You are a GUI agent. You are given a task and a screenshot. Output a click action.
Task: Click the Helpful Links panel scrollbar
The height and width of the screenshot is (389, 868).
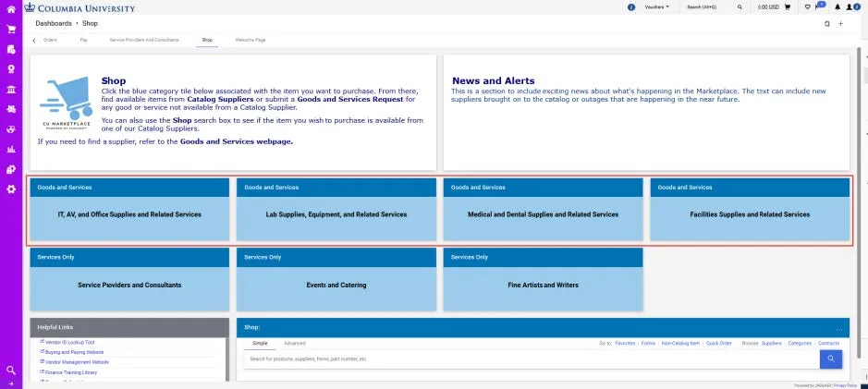pos(227,359)
